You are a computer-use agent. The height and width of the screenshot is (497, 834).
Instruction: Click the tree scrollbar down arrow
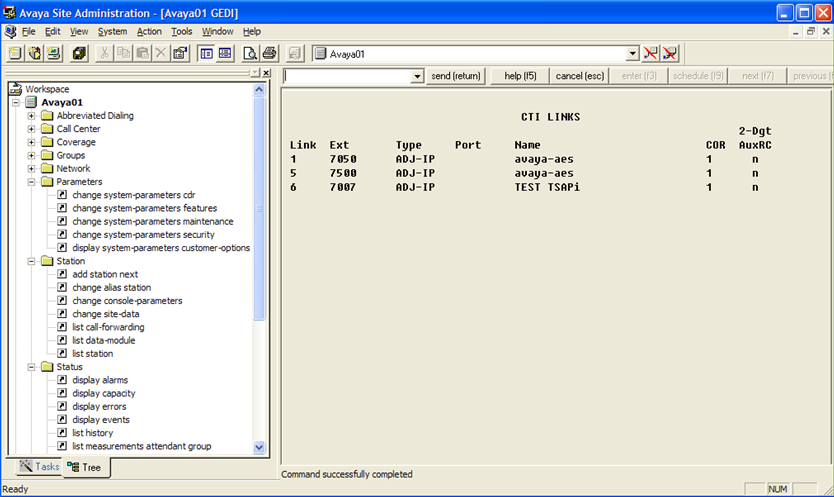[x=259, y=448]
